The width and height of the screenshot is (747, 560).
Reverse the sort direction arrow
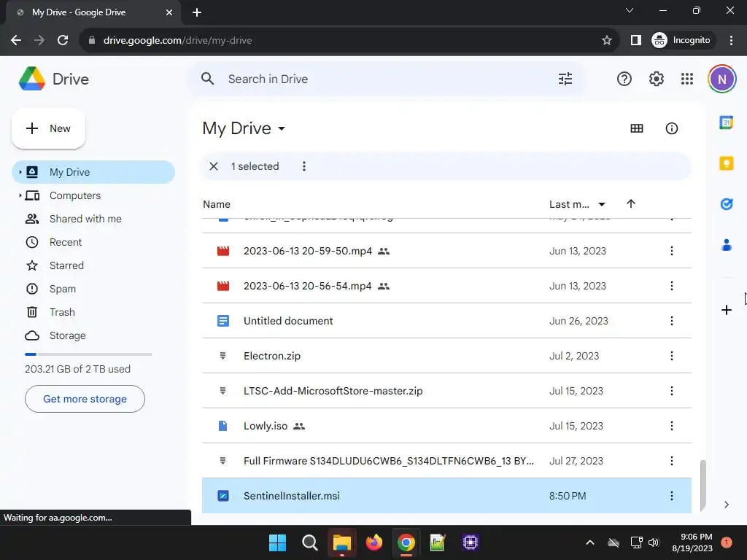(x=631, y=204)
